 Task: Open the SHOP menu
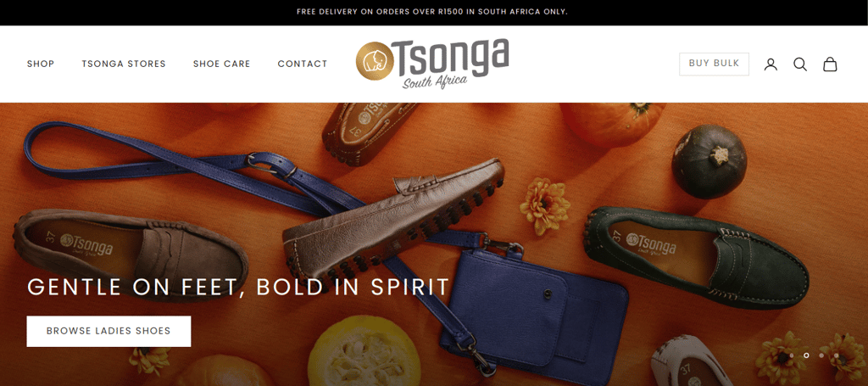click(x=41, y=64)
